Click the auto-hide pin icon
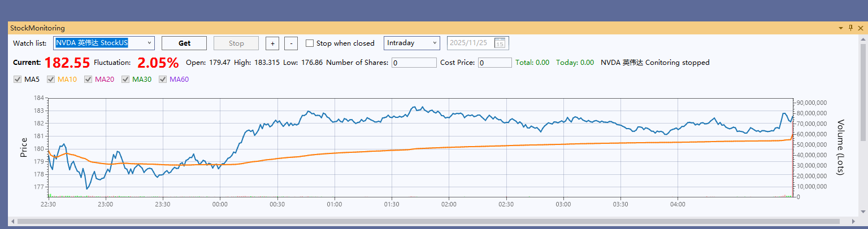The height and width of the screenshot is (229, 868). (x=850, y=28)
